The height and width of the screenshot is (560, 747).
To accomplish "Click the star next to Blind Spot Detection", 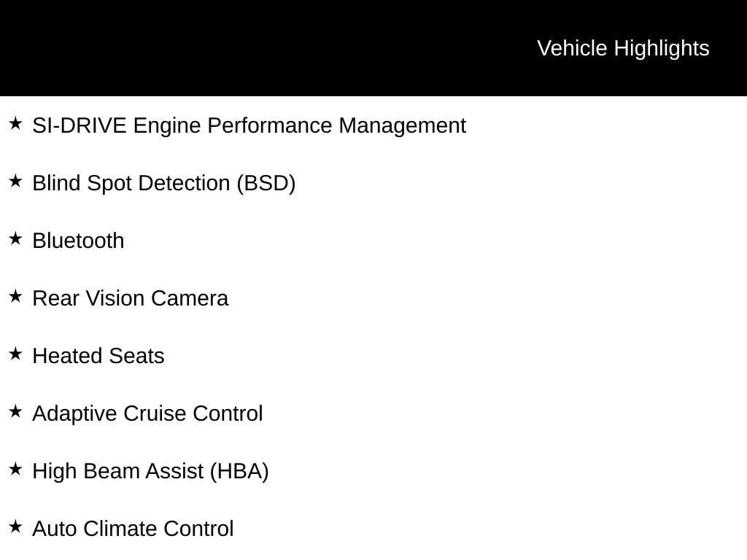I will [x=15, y=182].
